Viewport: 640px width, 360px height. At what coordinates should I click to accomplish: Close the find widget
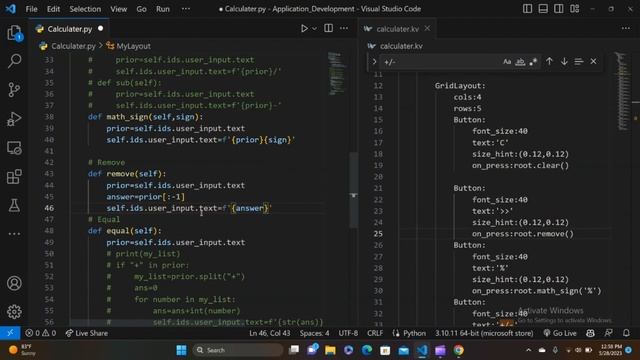[593, 62]
